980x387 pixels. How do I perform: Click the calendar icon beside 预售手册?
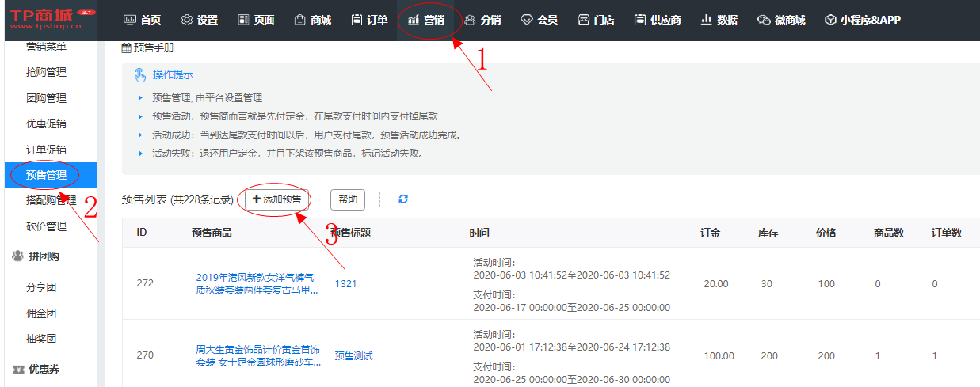tap(126, 48)
